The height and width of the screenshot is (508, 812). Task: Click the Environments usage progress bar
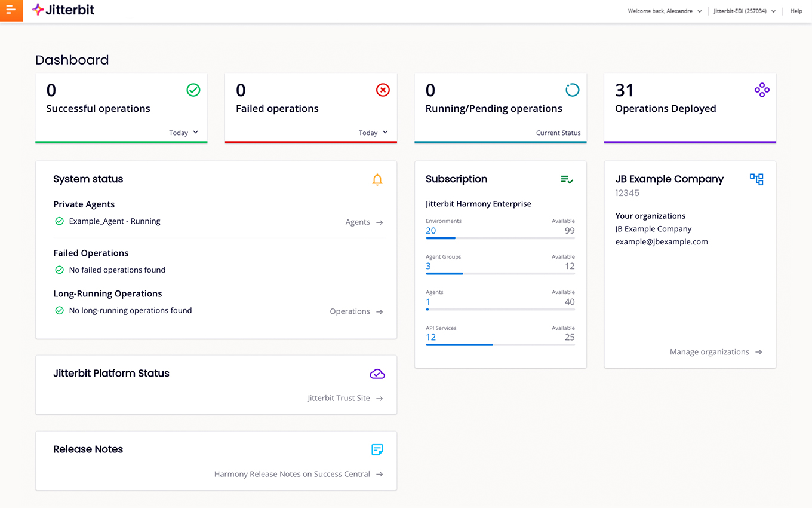pos(500,238)
